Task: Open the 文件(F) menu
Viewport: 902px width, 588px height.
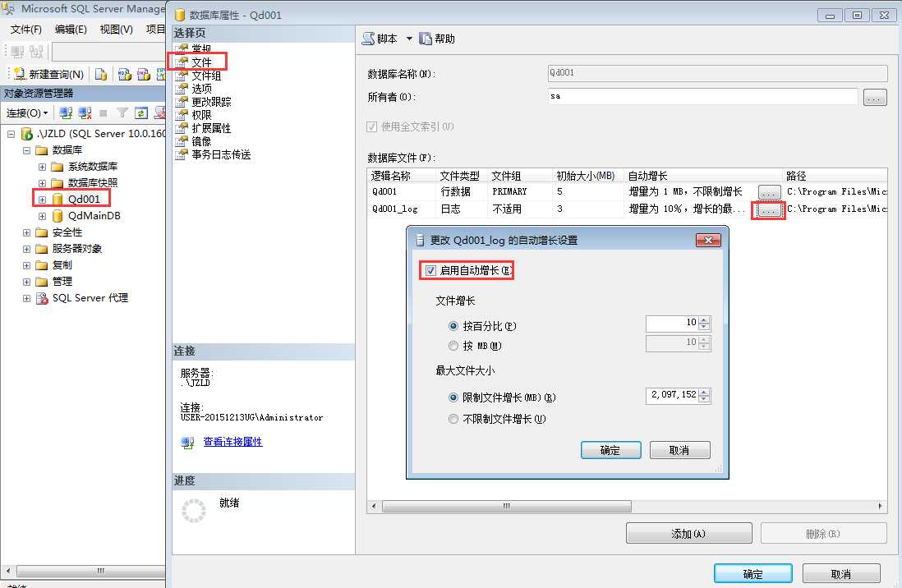Action: [26, 30]
